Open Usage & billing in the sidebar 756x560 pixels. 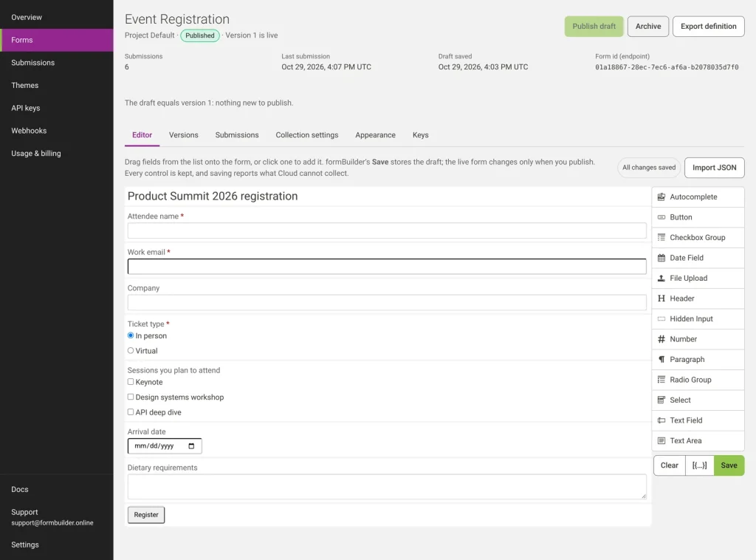coord(56,154)
